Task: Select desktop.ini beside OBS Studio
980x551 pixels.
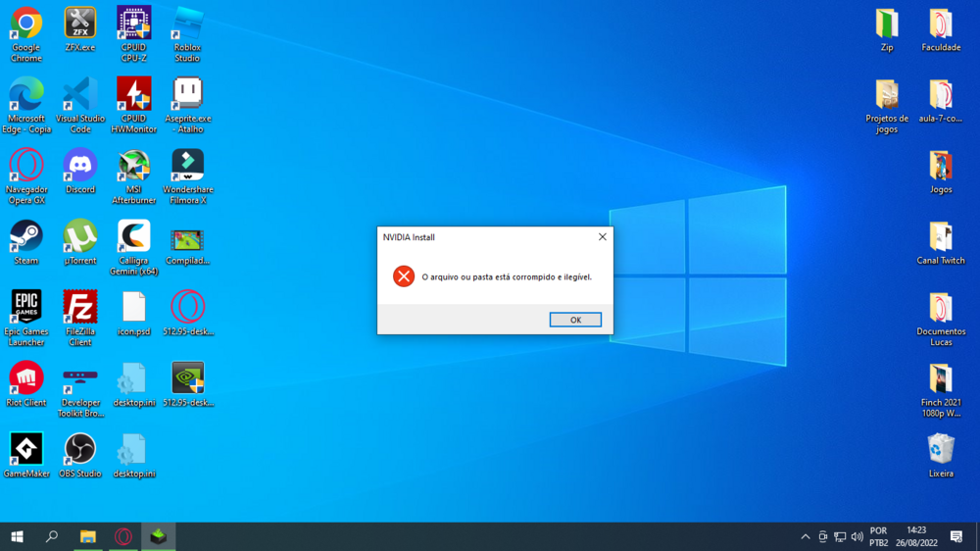Action: click(x=133, y=455)
